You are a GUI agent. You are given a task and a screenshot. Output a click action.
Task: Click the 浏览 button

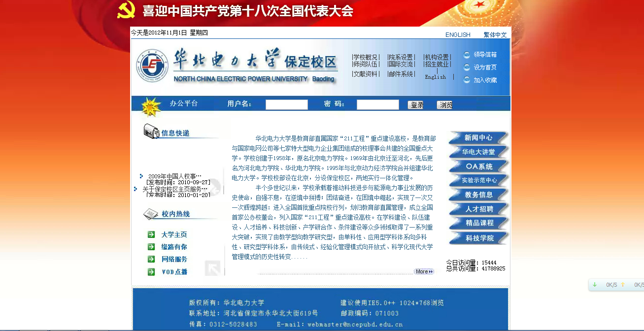[444, 104]
